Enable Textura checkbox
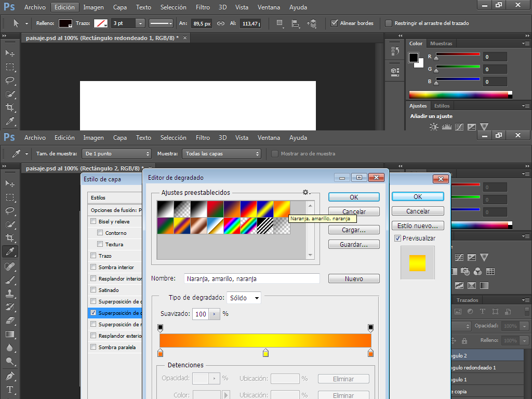Screen dimensions: 532x399 [100, 244]
